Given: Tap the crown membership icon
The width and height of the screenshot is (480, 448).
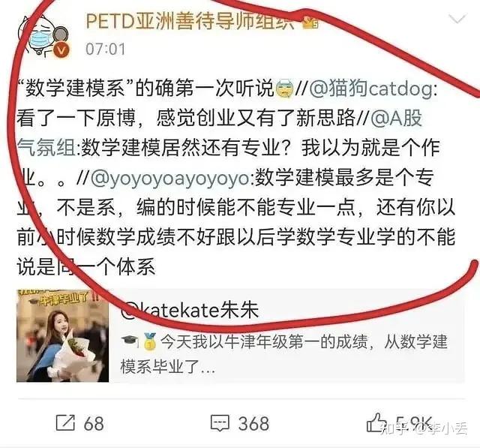Looking at the screenshot, I should (x=310, y=22).
